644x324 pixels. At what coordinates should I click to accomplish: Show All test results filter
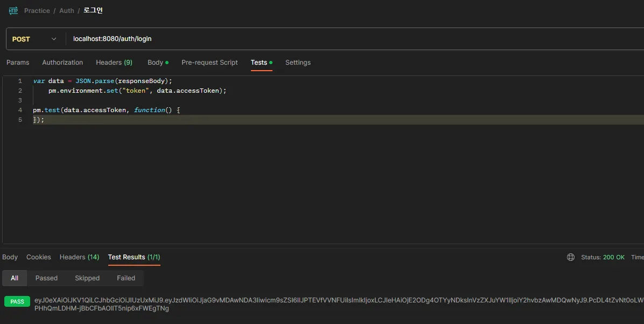[15, 278]
